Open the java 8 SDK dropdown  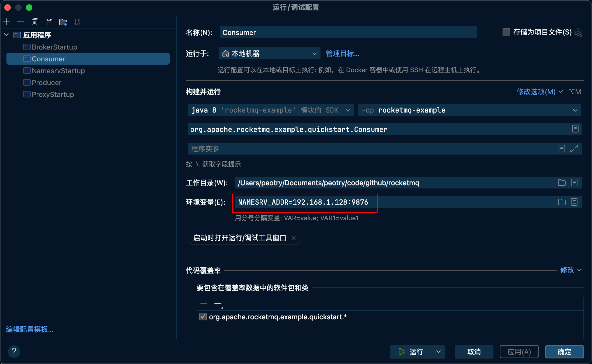(271, 110)
